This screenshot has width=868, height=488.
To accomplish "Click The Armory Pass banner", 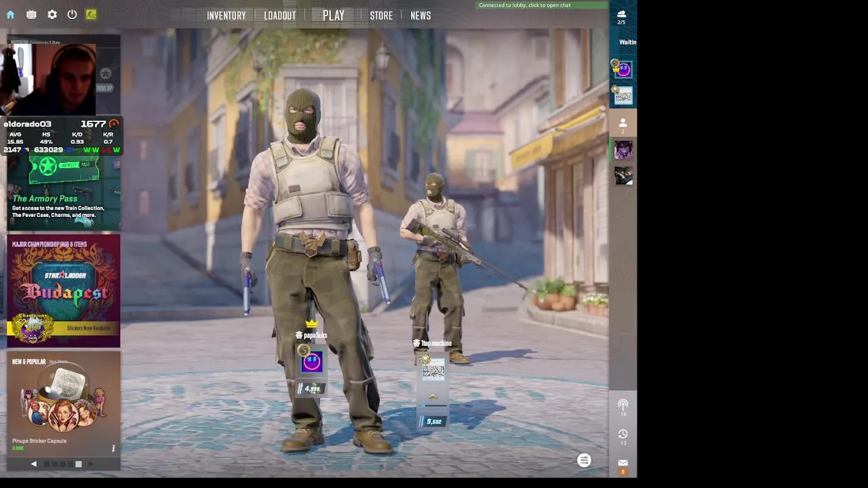I will 64,193.
